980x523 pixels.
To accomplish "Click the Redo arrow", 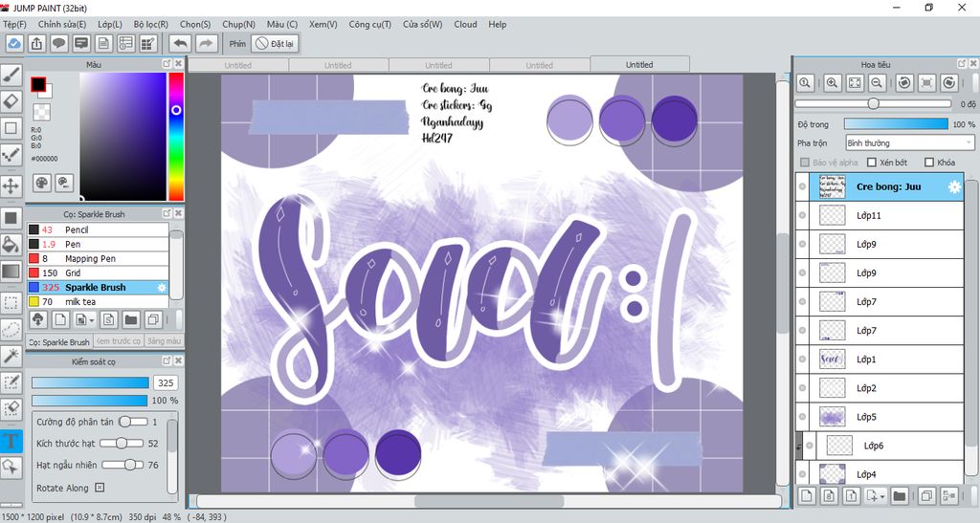I will coord(206,44).
